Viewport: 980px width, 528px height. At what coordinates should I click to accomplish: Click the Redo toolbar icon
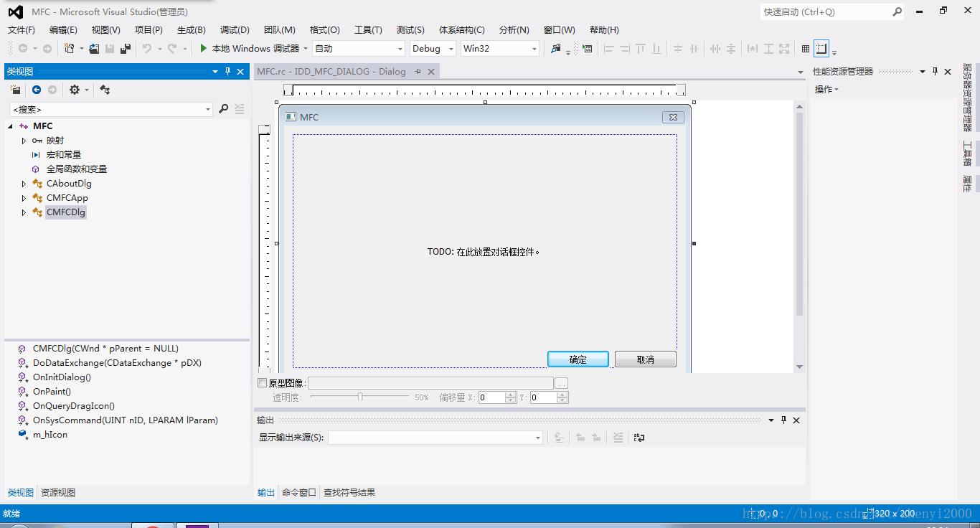click(172, 48)
